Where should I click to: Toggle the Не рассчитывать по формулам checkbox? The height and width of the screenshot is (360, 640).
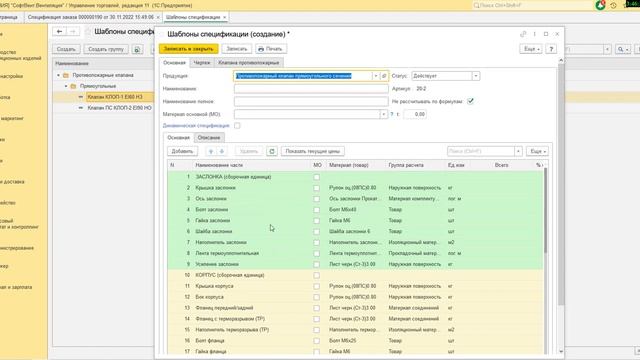[x=470, y=101]
